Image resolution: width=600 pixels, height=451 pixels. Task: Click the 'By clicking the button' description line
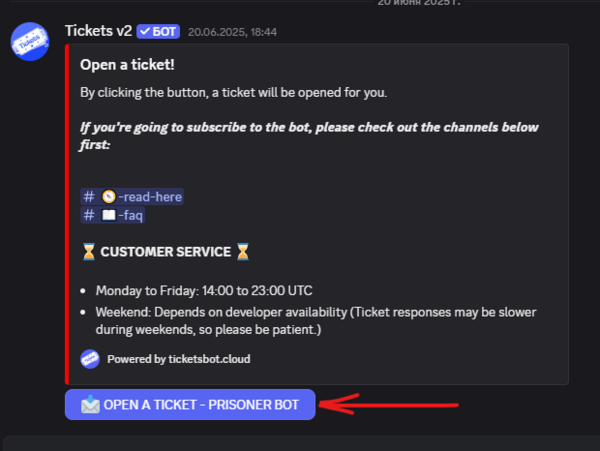pos(232,93)
